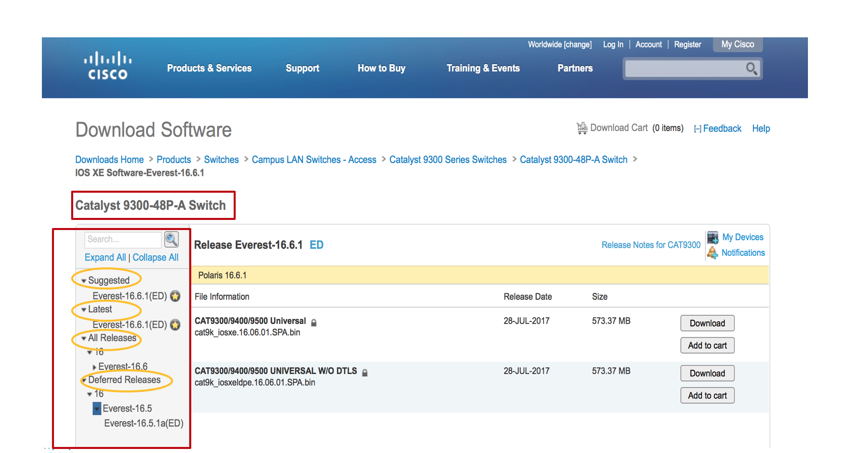
Task: Click star icon beside Latest Everest-16.6.1(ED)
Action: point(175,325)
